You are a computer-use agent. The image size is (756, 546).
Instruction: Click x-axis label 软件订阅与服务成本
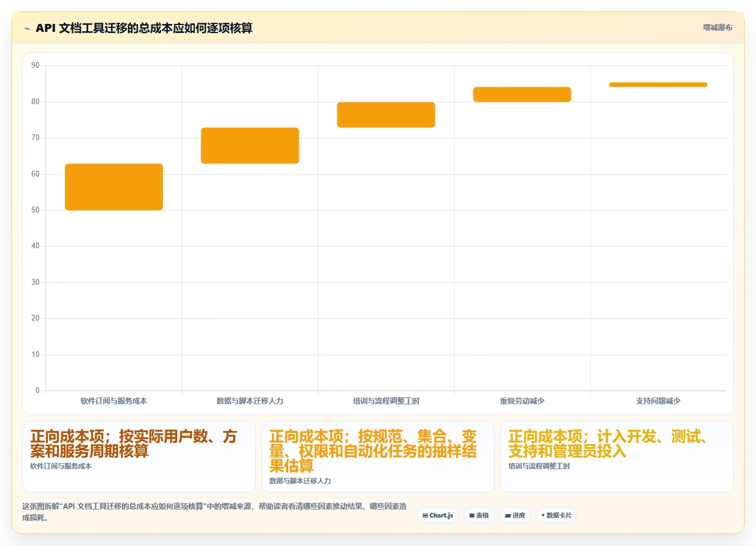[114, 401]
